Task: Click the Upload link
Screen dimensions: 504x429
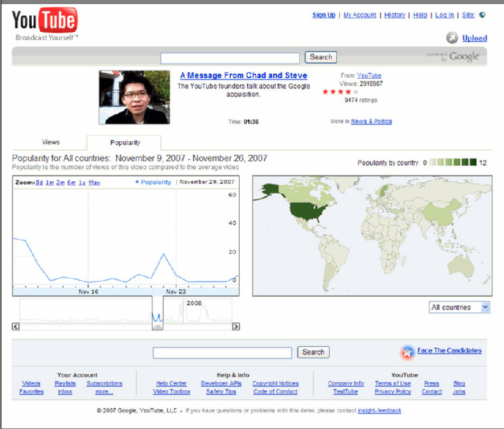Action: 474,38
